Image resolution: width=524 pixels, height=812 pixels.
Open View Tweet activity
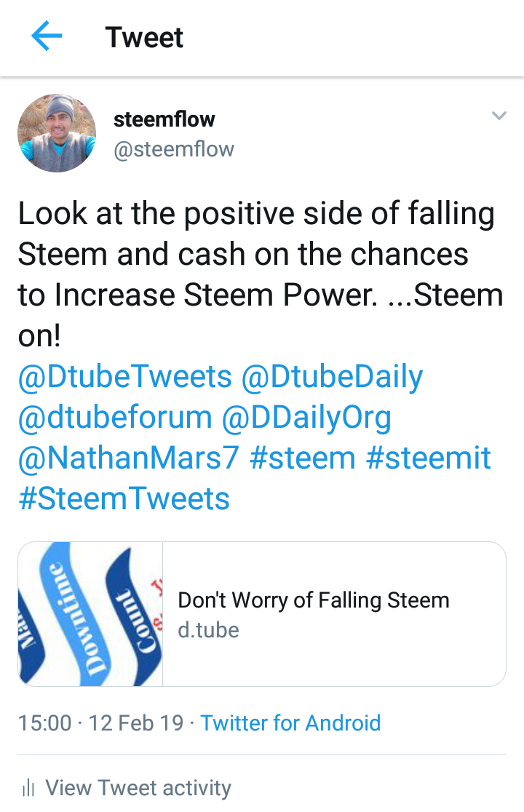point(138,787)
